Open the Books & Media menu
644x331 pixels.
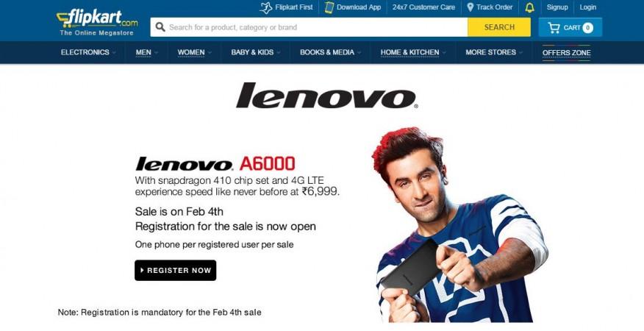tap(330, 52)
